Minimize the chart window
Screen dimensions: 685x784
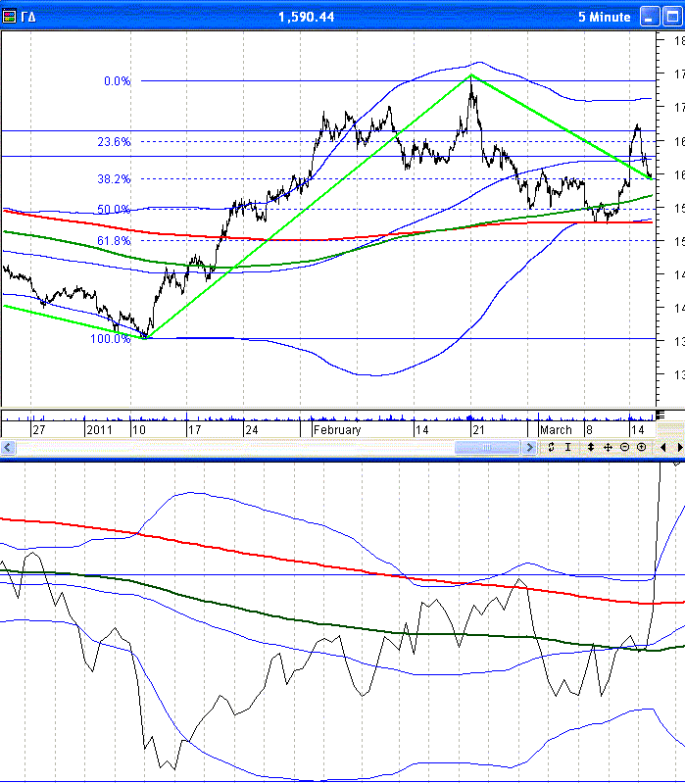click(650, 18)
